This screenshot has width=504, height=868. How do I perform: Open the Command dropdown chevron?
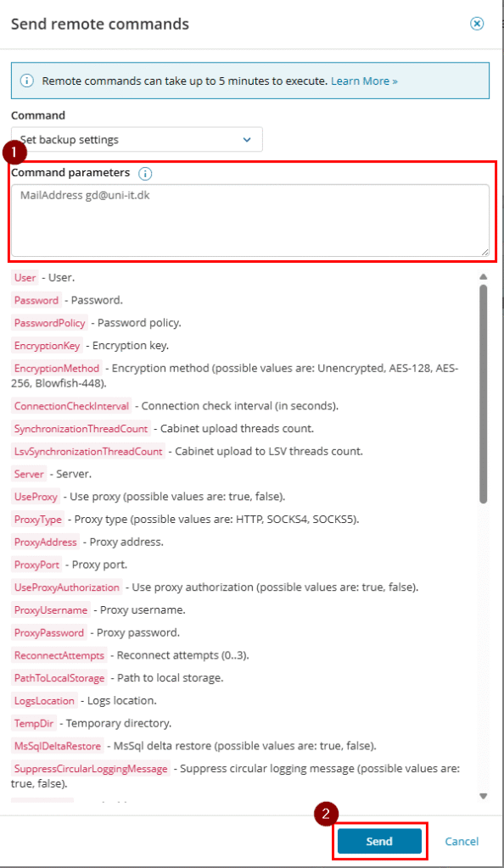pyautogui.click(x=247, y=140)
